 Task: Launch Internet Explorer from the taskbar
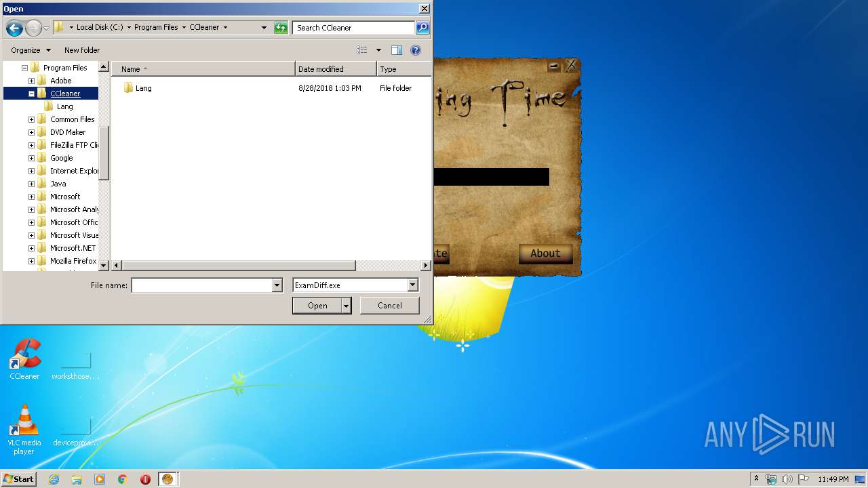[54, 479]
